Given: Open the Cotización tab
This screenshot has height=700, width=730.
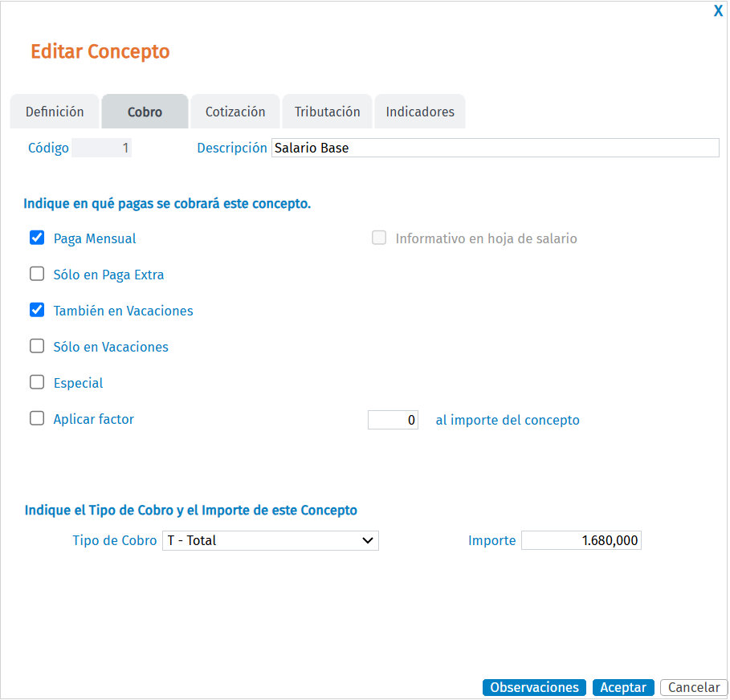Looking at the screenshot, I should 235,112.
